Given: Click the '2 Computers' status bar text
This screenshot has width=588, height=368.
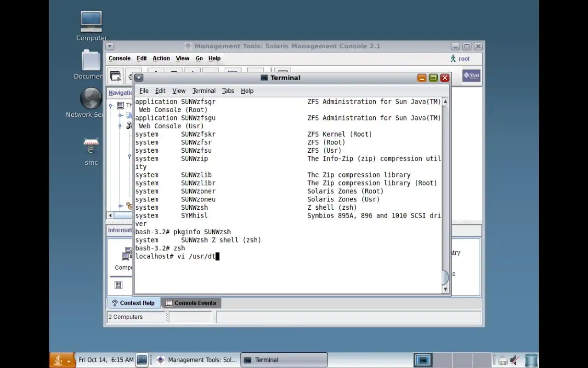Looking at the screenshot, I should coord(125,317).
